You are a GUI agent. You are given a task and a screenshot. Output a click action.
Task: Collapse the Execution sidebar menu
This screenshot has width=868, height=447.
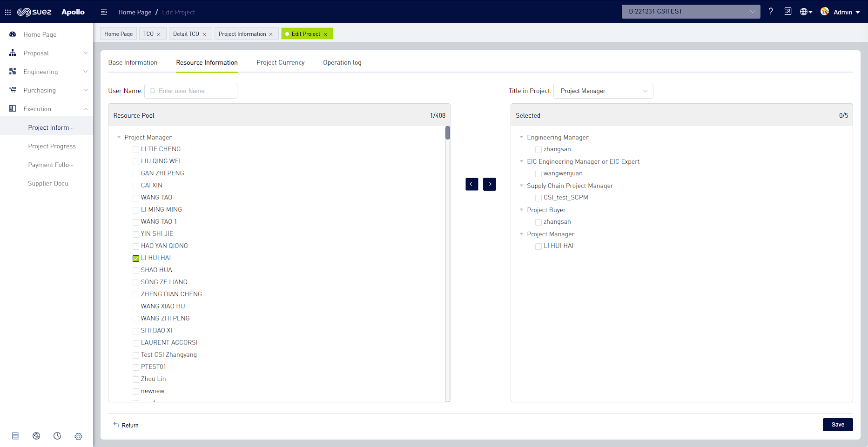pos(86,109)
